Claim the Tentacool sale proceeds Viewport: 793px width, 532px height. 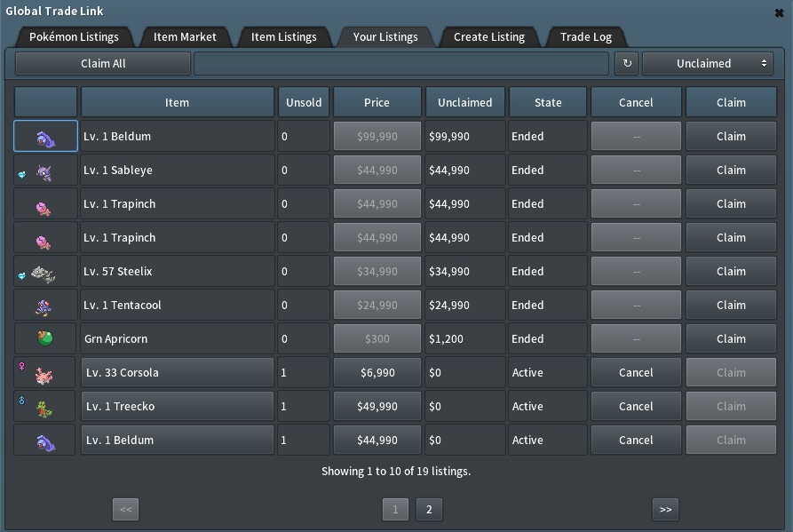point(731,305)
